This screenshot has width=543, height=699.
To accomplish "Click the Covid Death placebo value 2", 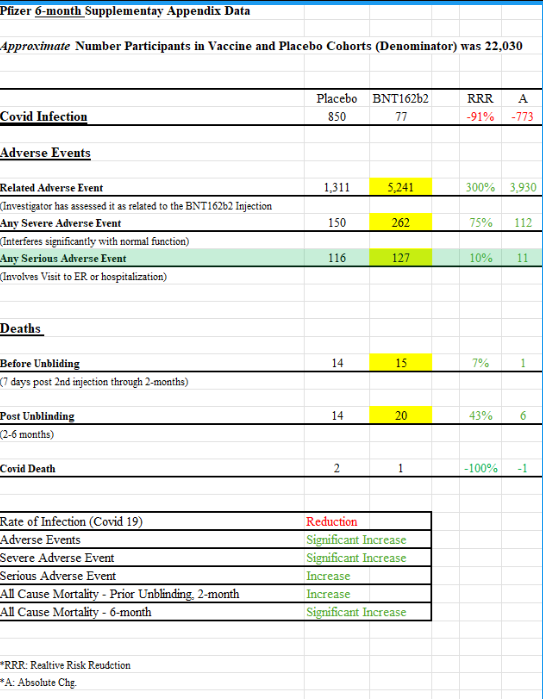I will tap(337, 468).
